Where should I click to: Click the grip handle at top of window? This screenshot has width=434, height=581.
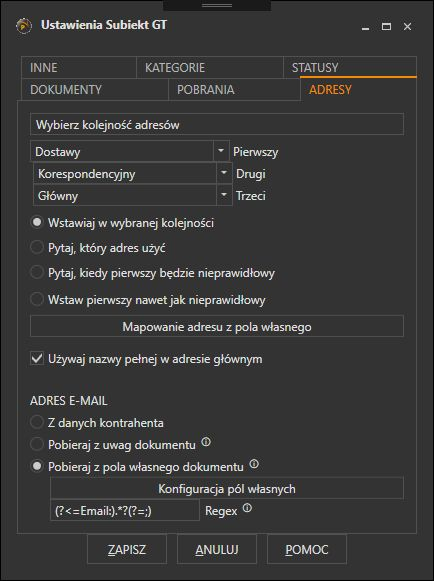point(217,5)
